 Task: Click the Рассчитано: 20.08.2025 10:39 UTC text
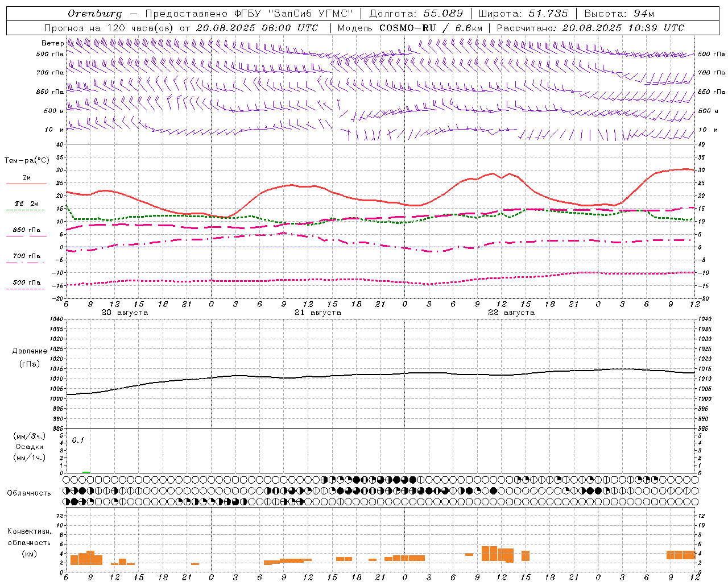[x=590, y=28]
